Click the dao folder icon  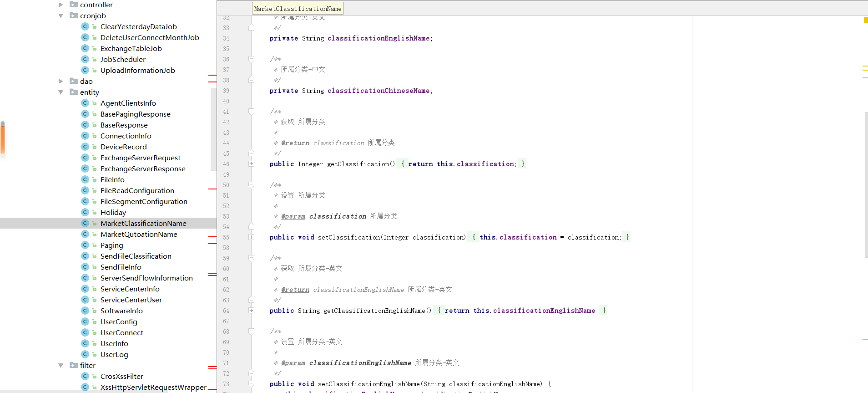[x=74, y=81]
